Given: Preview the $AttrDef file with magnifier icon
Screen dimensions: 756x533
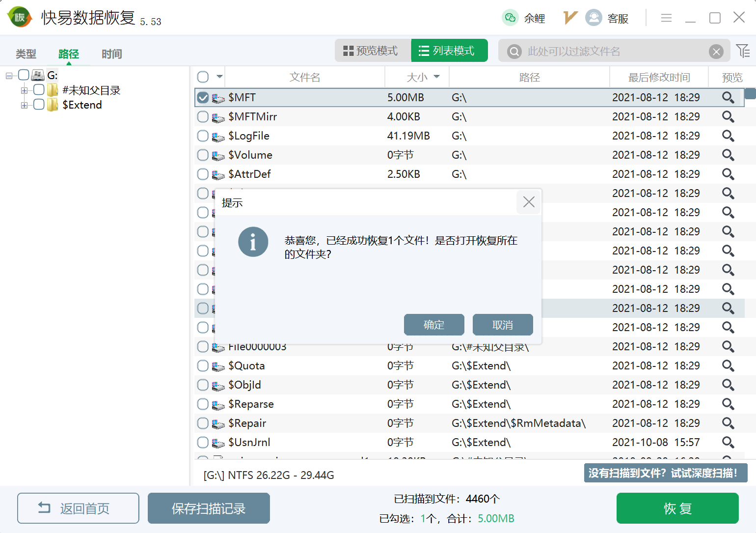Looking at the screenshot, I should pos(728,174).
